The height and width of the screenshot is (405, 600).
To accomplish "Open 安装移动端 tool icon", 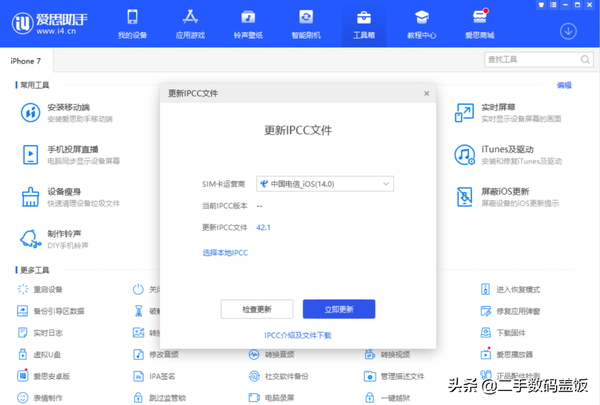I will [x=31, y=113].
